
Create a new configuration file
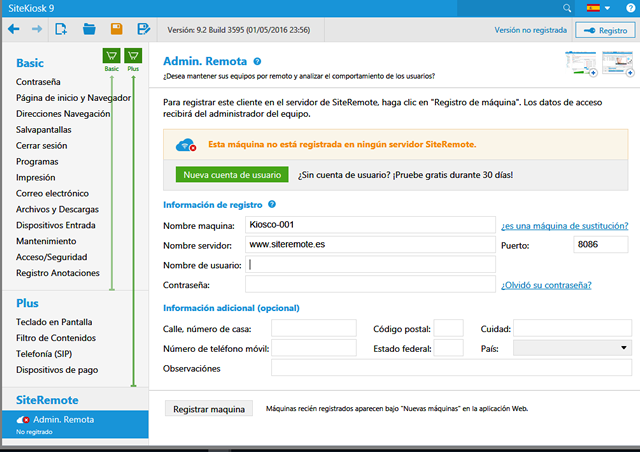tap(61, 30)
